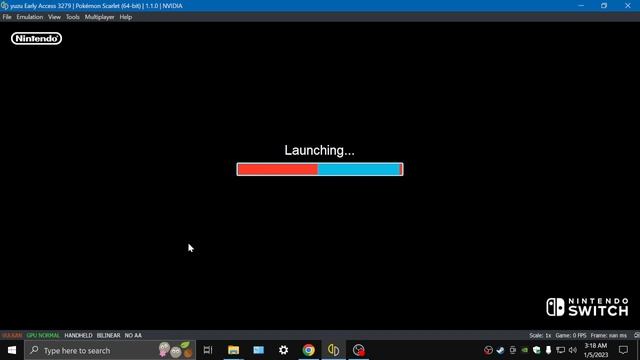640x360 pixels.
Task: Open the red recorder app on taskbar
Action: pyautogui.click(x=359, y=350)
